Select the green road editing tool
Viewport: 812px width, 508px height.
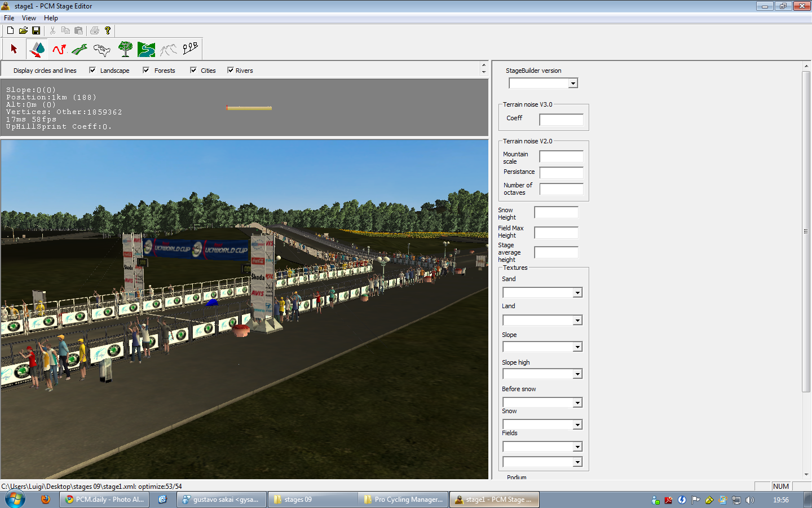tap(80, 50)
